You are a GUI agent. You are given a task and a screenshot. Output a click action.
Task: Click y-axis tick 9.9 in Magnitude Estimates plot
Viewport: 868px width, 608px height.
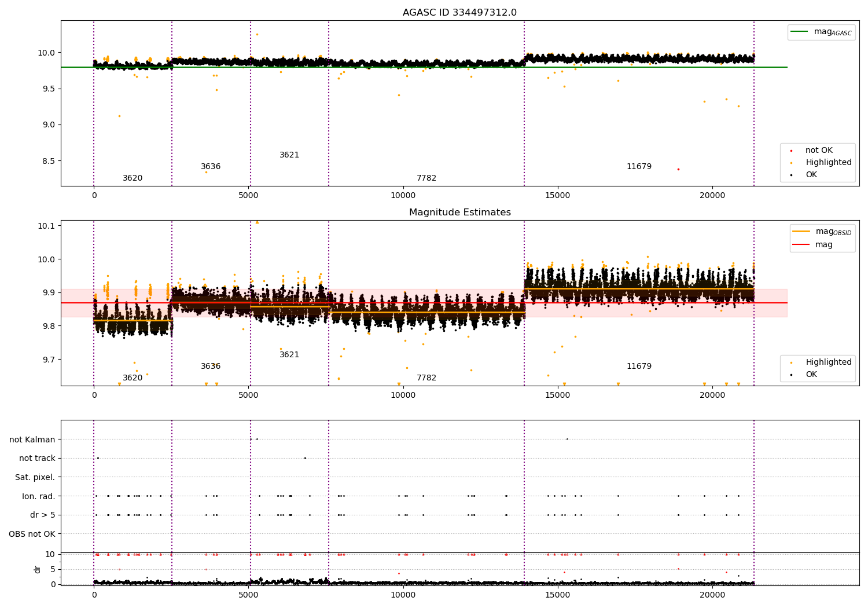pyautogui.click(x=49, y=292)
